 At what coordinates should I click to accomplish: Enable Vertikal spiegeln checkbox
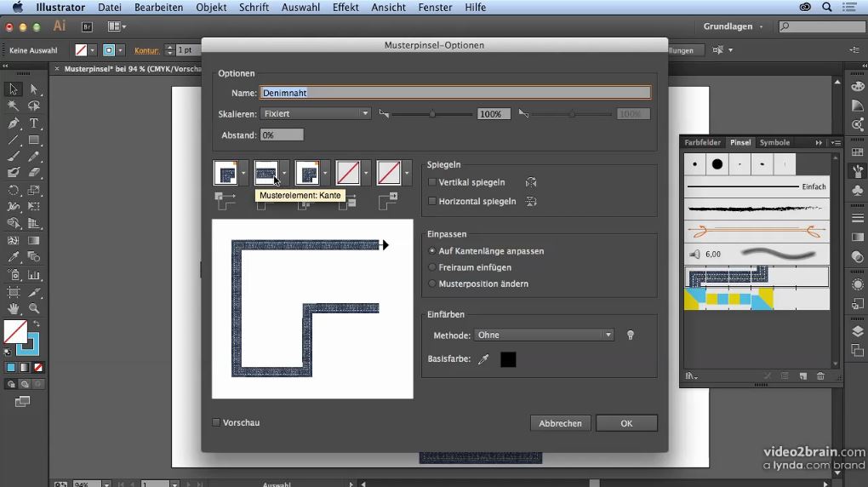tap(432, 181)
